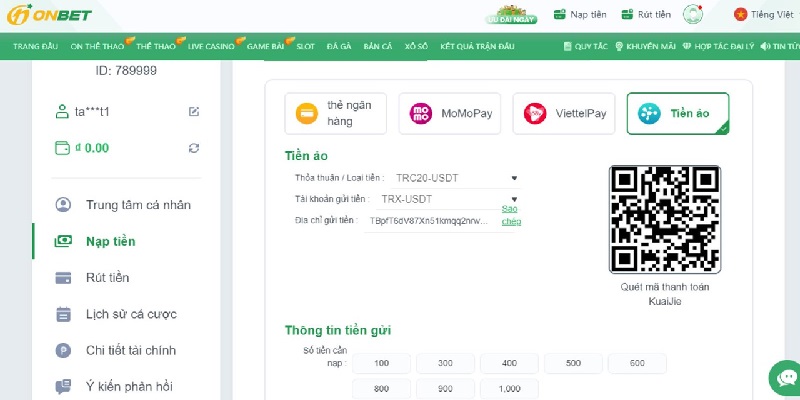This screenshot has height=400, width=800.
Task: Click the wallet icon beside 0.00 balance
Action: 62,148
